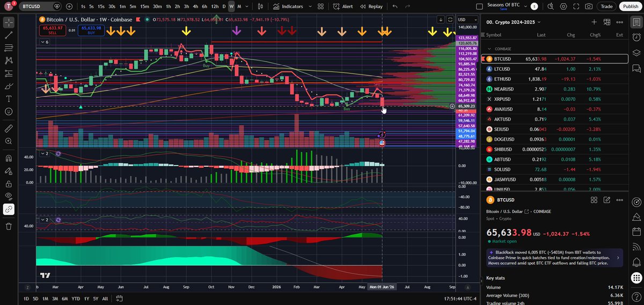This screenshot has width=644, height=305.
Task: Select the M monthly interval
Action: coord(239,6)
